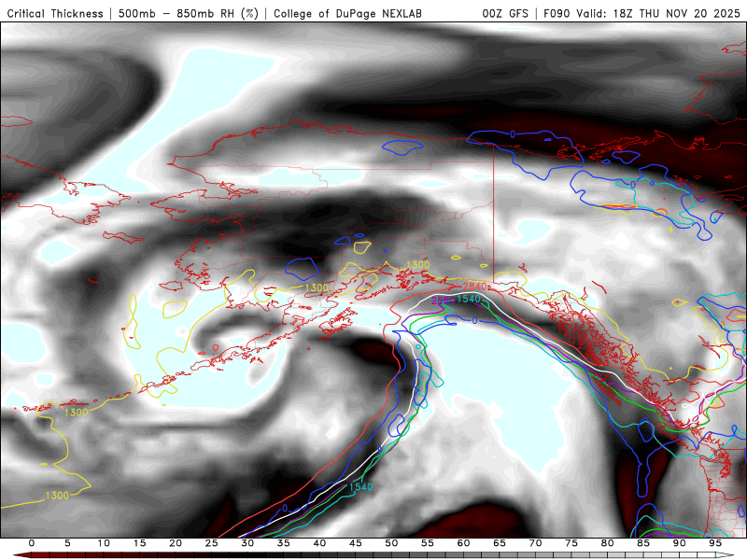
Task: Select the "5" tick on the RH color scale
Action: pyautogui.click(x=67, y=543)
